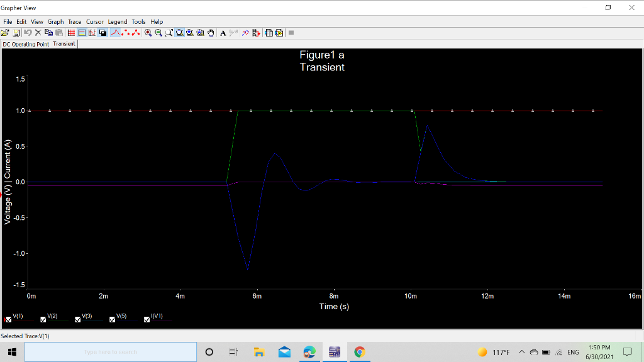
Task: Click the Windows Start button
Action: point(12,351)
